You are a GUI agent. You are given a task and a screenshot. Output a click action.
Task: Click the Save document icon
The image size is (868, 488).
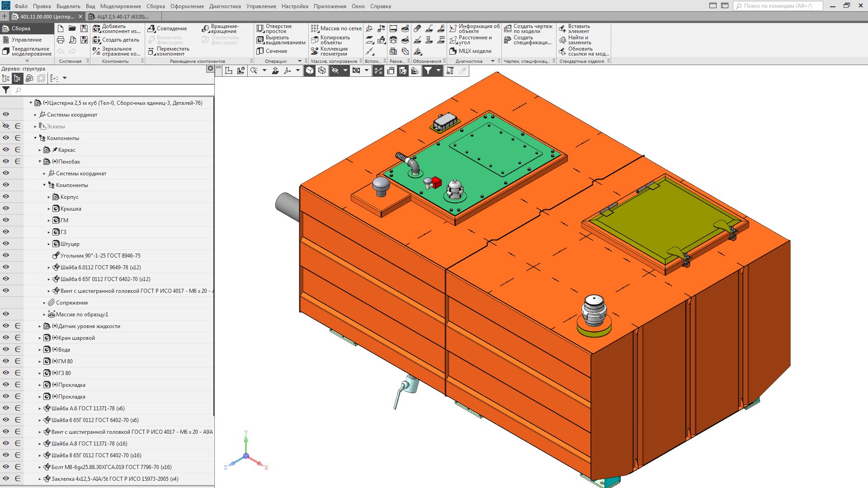[84, 28]
